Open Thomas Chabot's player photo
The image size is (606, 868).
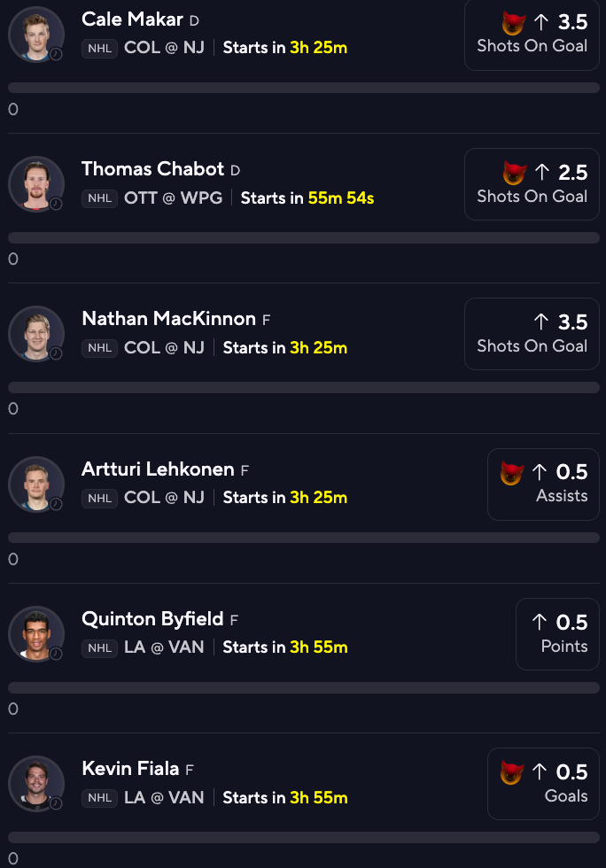click(x=35, y=183)
